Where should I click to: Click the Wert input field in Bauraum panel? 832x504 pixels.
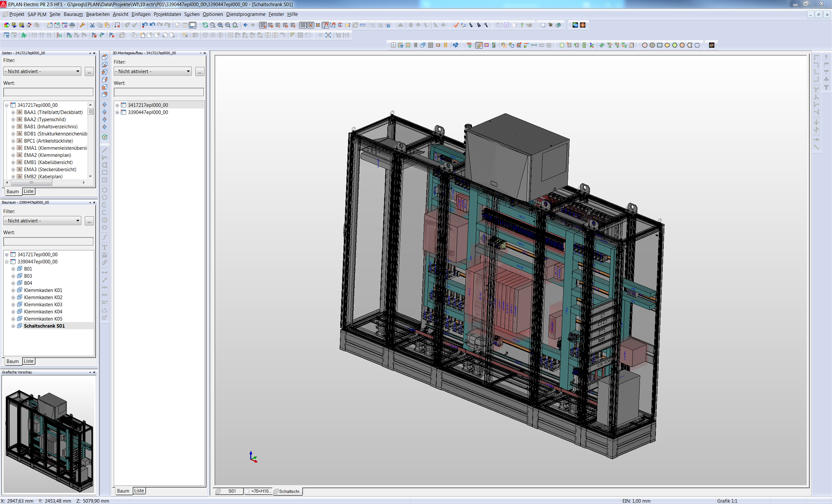click(x=48, y=241)
